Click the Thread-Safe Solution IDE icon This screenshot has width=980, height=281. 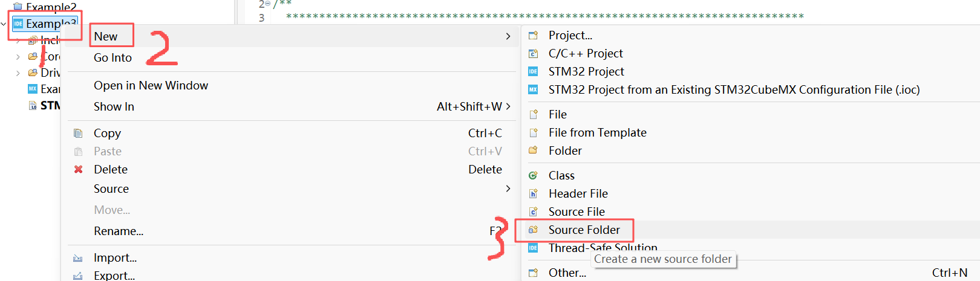pyautogui.click(x=533, y=248)
